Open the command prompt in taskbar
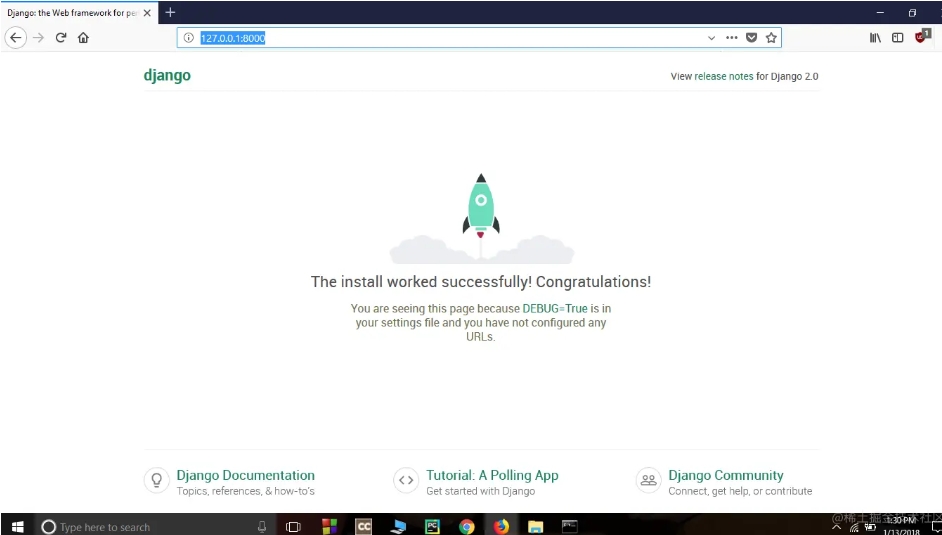The width and height of the screenshot is (942, 535). tap(570, 527)
